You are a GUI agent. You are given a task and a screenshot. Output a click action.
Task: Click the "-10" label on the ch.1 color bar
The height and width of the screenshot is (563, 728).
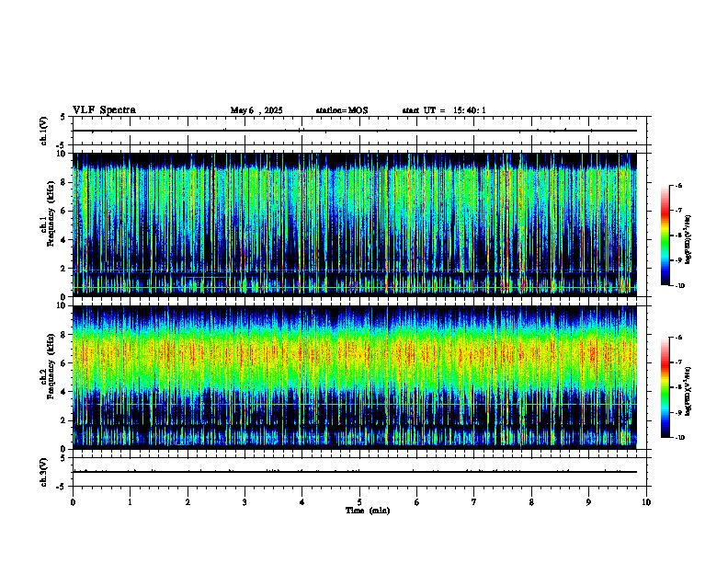point(679,286)
